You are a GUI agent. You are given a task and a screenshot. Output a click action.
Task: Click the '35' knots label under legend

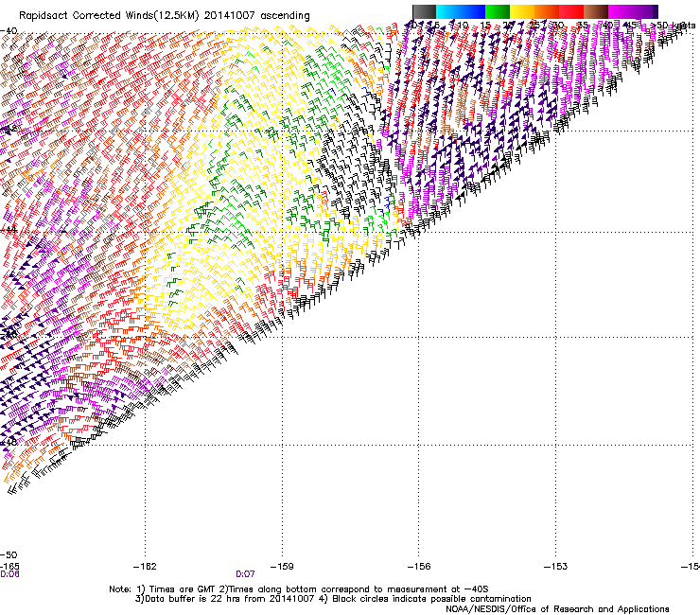pyautogui.click(x=583, y=26)
